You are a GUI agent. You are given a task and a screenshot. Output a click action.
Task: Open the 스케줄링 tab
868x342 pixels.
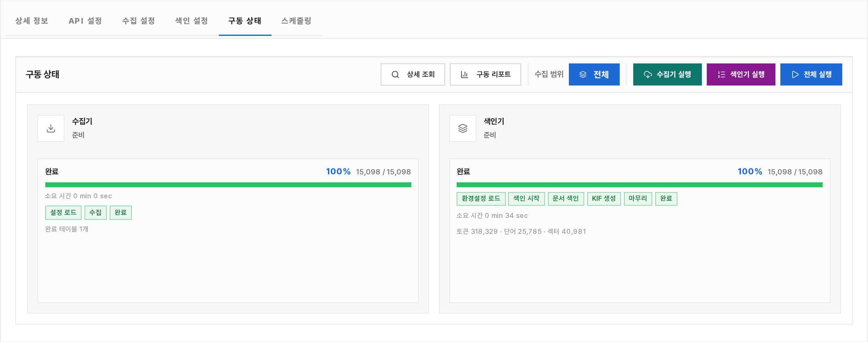tap(296, 21)
